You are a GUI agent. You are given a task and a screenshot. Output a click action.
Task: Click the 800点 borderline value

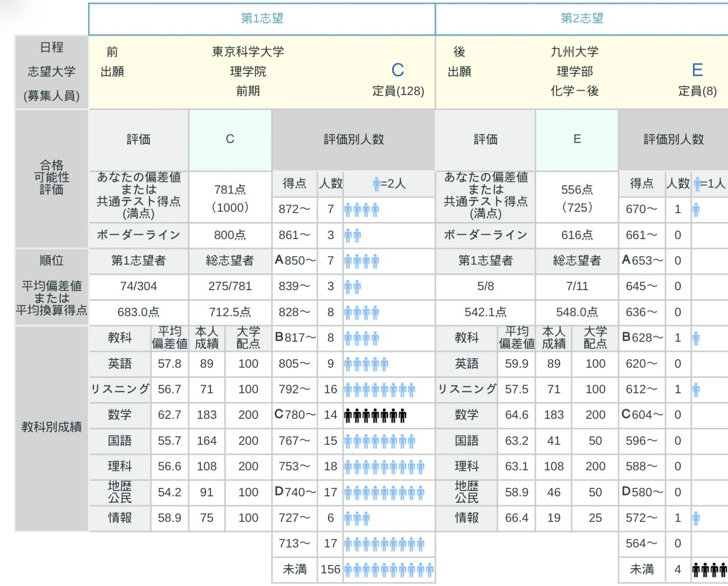230,235
